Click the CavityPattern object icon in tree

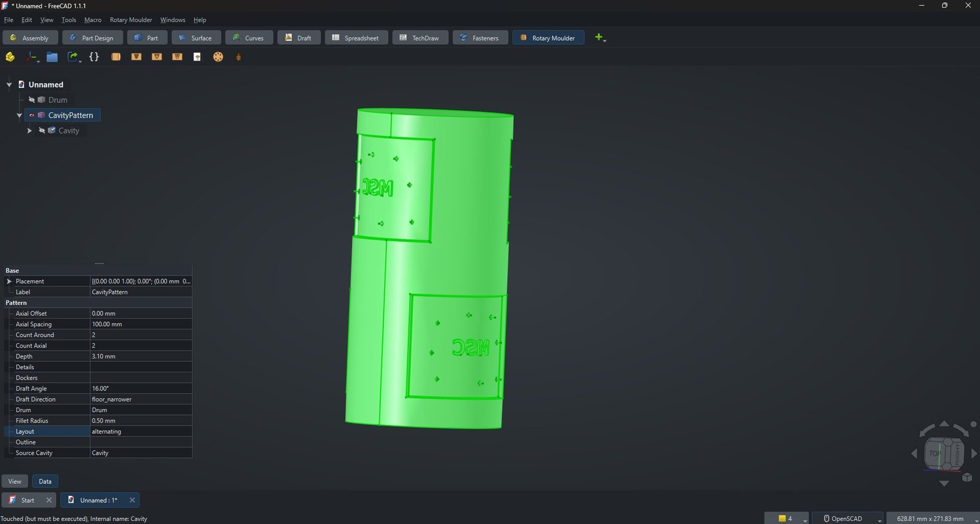coord(41,115)
